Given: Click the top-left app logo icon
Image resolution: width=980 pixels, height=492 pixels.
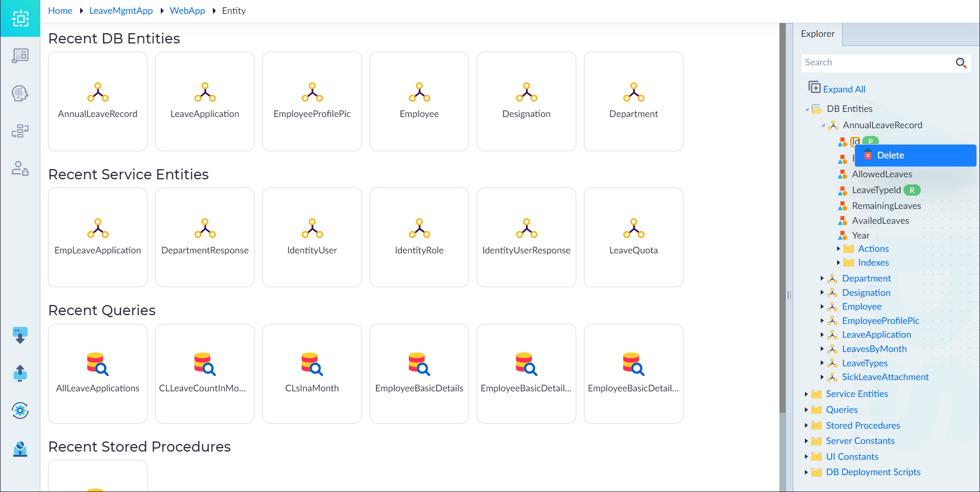Looking at the screenshot, I should click(20, 18).
